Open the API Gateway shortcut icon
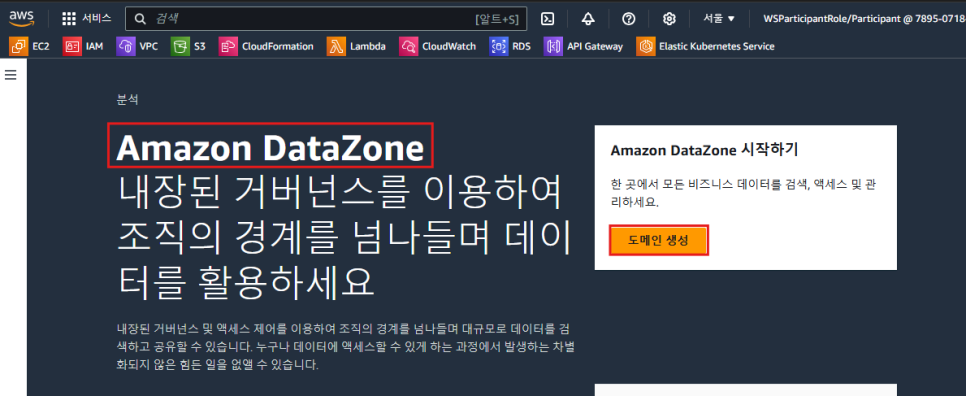Screen dimensions: 966x396 click(553, 46)
